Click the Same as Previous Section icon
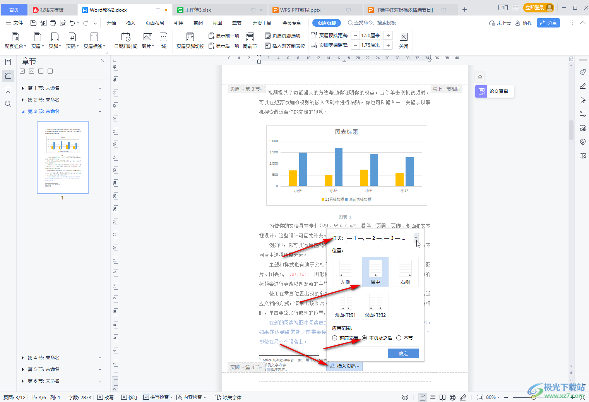Image resolution: width=589 pixels, height=402 pixels. 250,40
